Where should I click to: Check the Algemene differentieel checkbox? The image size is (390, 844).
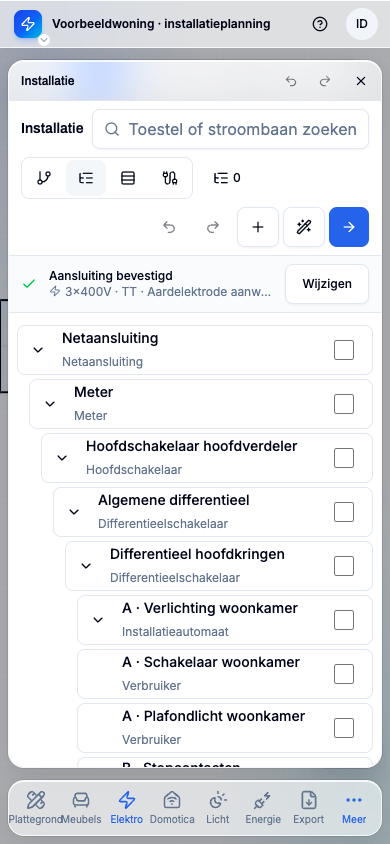(344, 512)
